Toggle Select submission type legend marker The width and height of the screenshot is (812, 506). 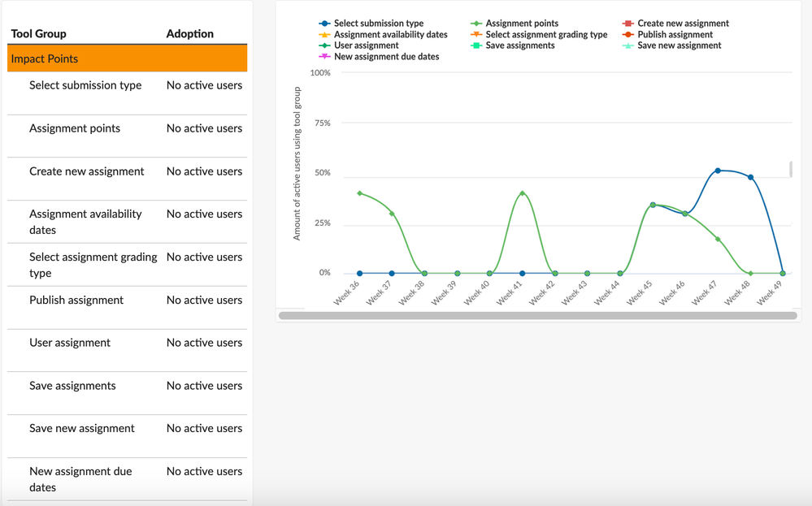click(325, 24)
